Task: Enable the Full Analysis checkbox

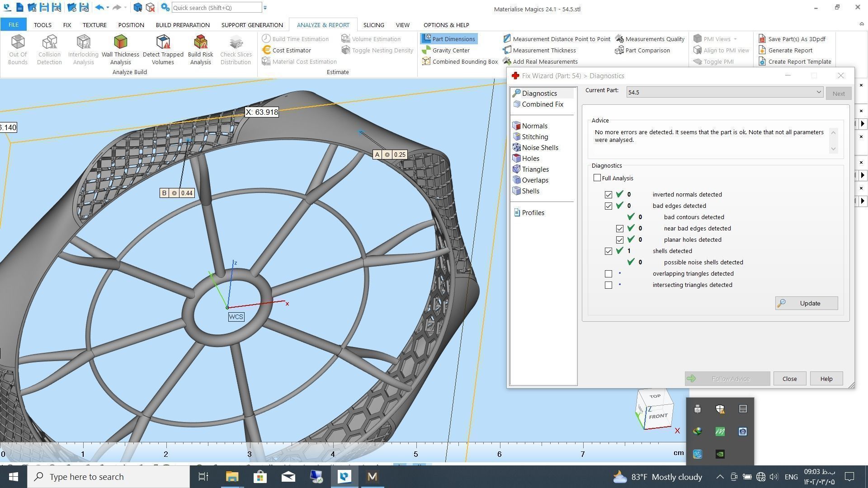Action: pyautogui.click(x=597, y=178)
